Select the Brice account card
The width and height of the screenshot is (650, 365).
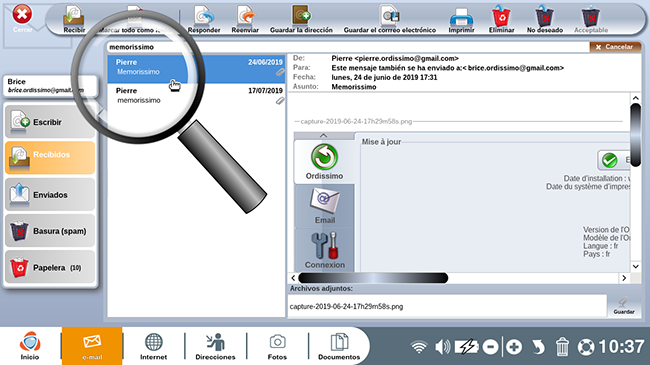[50, 86]
